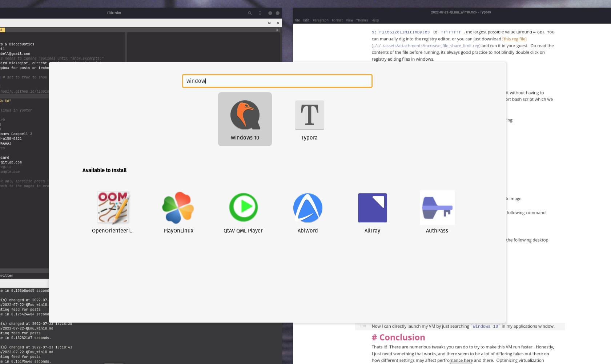Open Typora's Help menu
The height and width of the screenshot is (364, 611).
click(x=375, y=20)
